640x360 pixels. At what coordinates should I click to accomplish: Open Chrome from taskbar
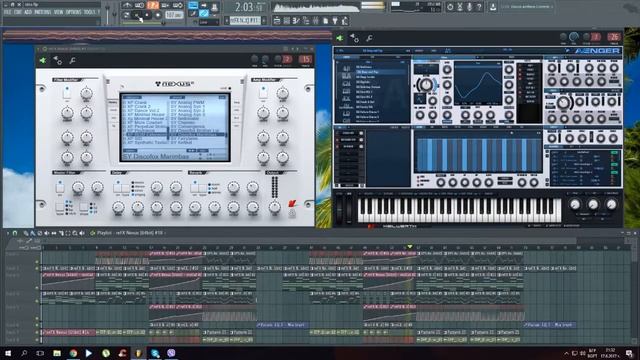[x=73, y=353]
